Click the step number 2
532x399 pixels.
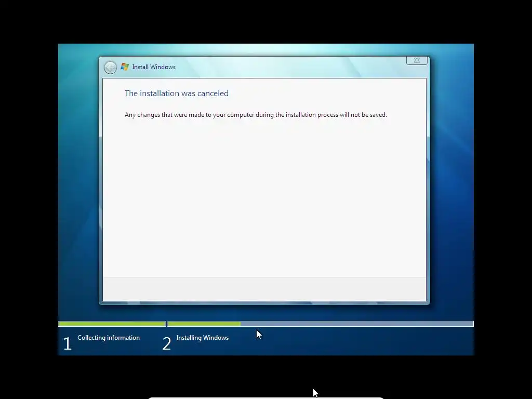click(167, 343)
